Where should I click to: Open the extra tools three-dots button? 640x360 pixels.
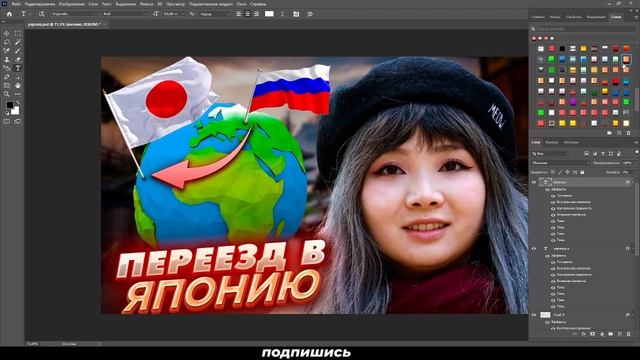(x=18, y=94)
